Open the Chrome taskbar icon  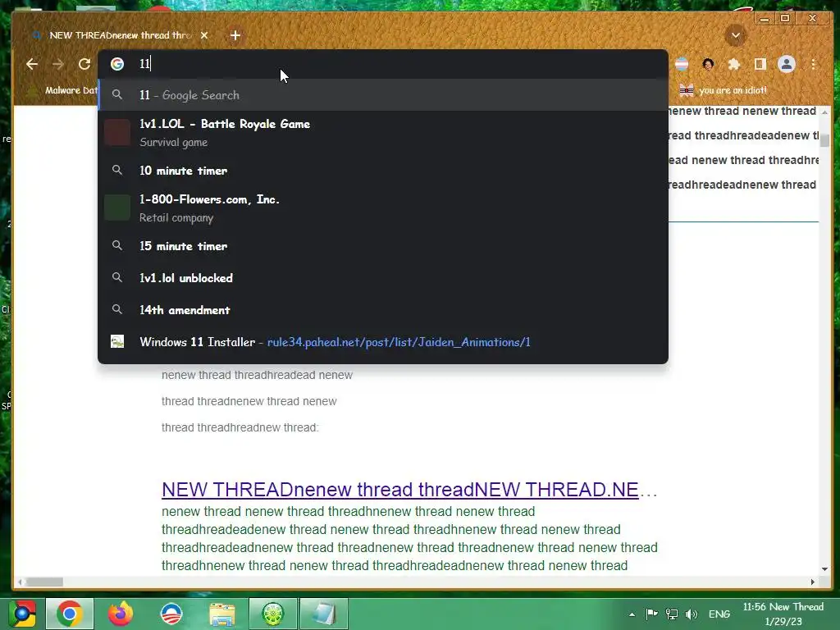click(70, 614)
